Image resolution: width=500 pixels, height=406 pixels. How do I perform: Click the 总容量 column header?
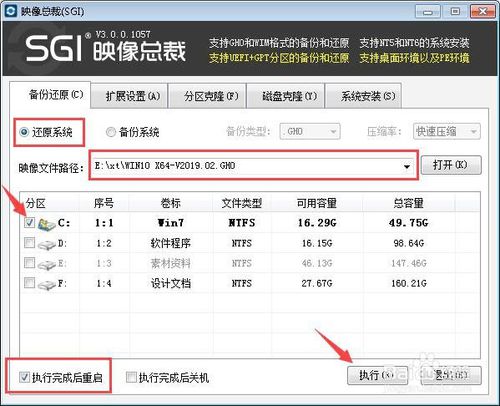click(409, 203)
